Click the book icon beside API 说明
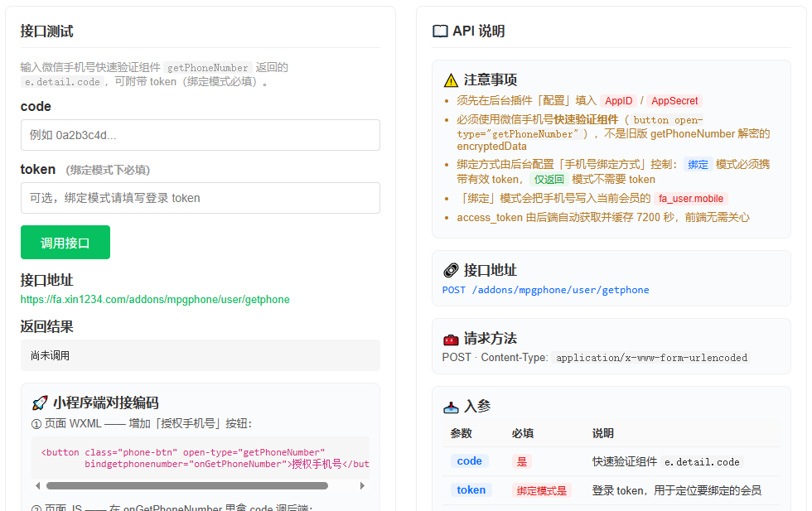 pyautogui.click(x=440, y=31)
